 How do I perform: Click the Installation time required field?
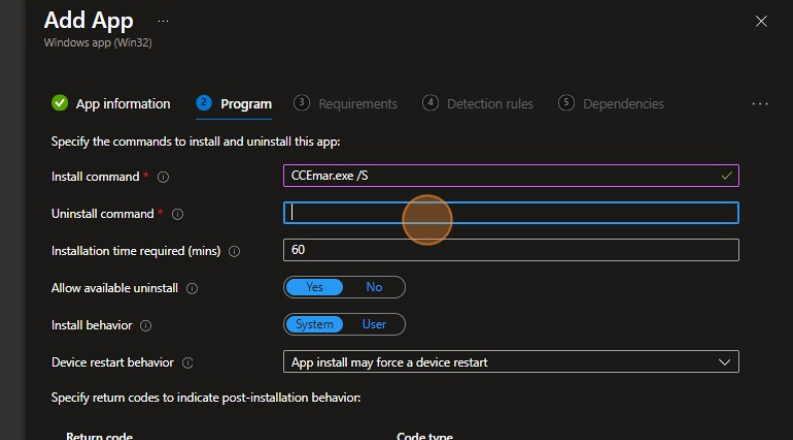(x=511, y=250)
